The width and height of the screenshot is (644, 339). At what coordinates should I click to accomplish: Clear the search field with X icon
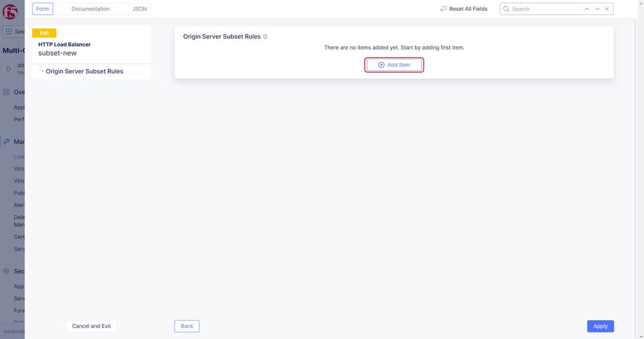point(607,9)
